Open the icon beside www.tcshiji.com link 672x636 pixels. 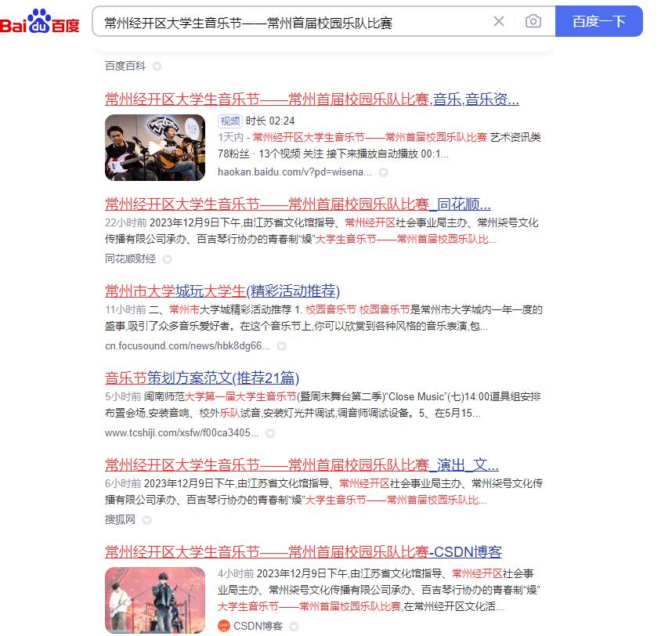(270, 433)
